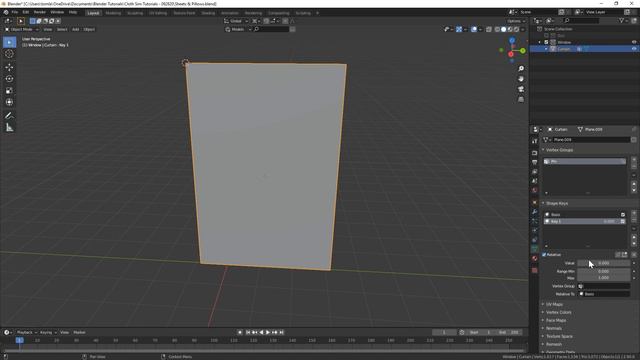Click the pan view hand icon
Viewport: 640px width, 360px height.
[x=521, y=79]
